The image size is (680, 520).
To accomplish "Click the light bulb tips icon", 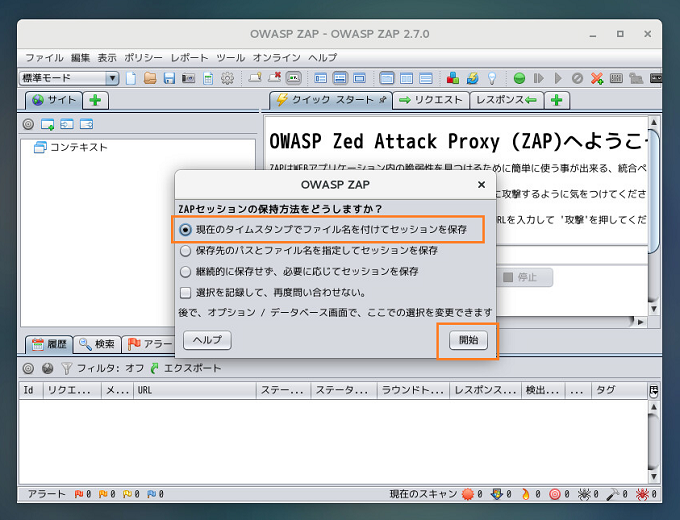I will point(492,78).
